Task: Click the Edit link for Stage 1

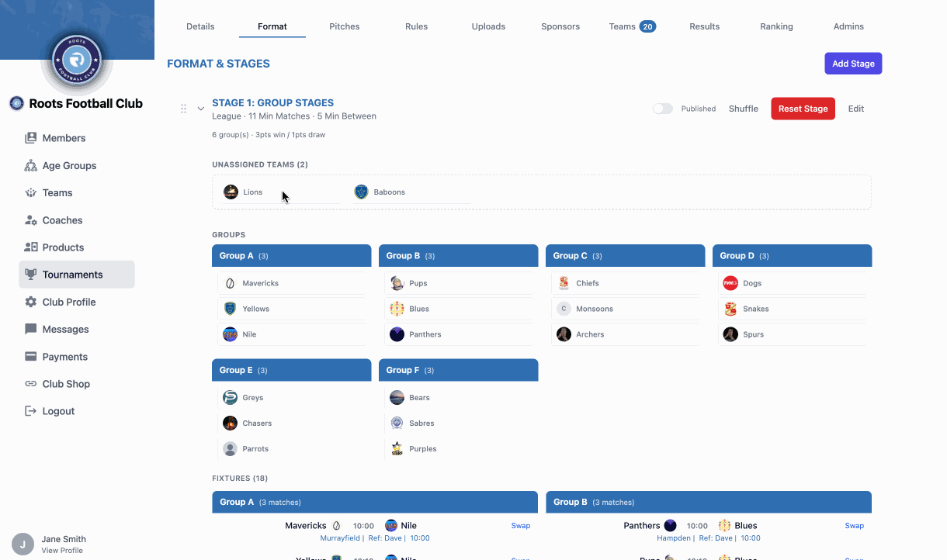Action: tap(855, 109)
